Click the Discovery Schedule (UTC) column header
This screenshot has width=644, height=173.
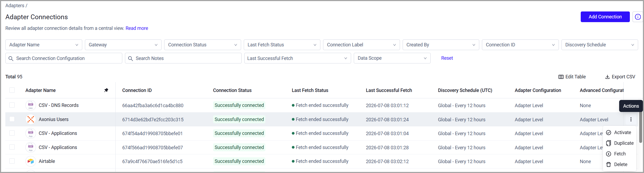point(465,90)
